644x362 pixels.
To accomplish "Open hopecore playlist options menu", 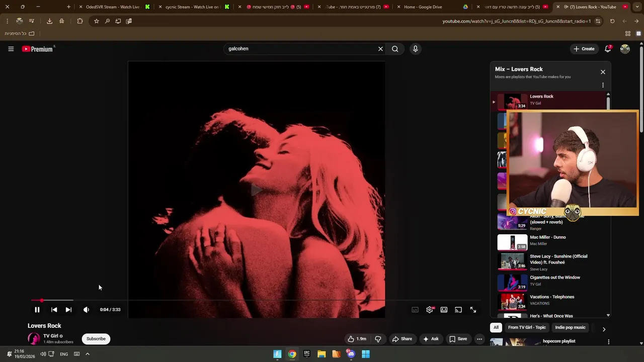I will coord(608,342).
